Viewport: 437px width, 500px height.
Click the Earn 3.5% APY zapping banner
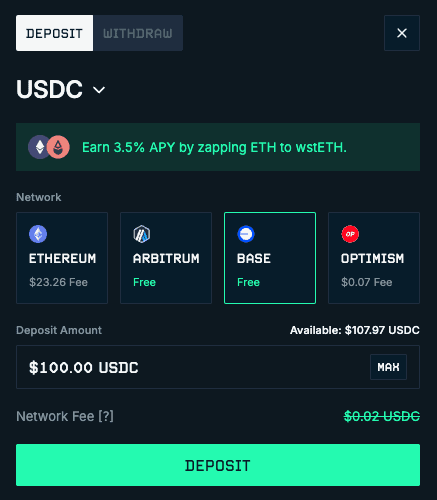pyautogui.click(x=218, y=147)
